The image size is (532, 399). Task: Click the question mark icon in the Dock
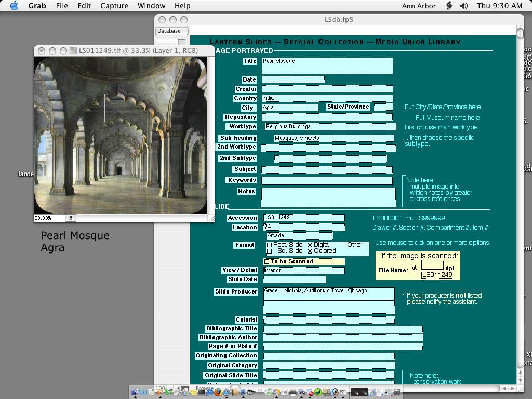coord(260,392)
